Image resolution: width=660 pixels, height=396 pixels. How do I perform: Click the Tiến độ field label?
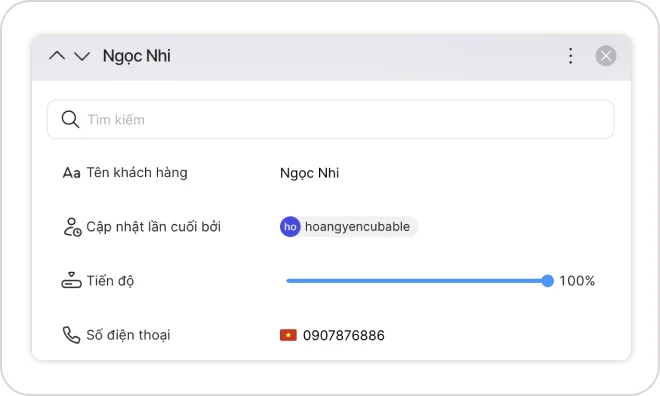coord(110,281)
